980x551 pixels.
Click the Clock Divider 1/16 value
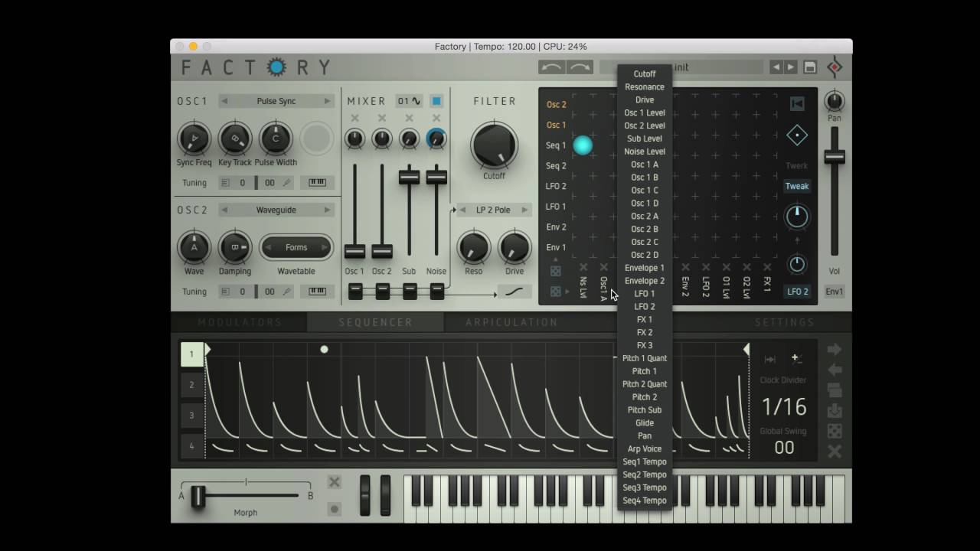coord(784,407)
